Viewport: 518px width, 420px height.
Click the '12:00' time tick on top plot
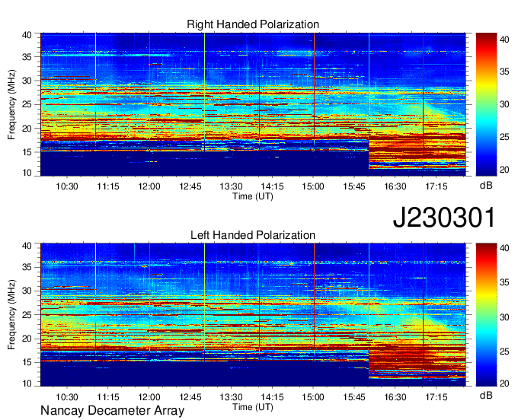click(149, 186)
